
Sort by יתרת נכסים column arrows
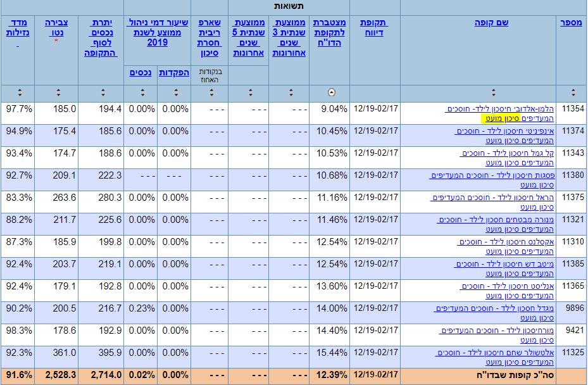point(103,92)
